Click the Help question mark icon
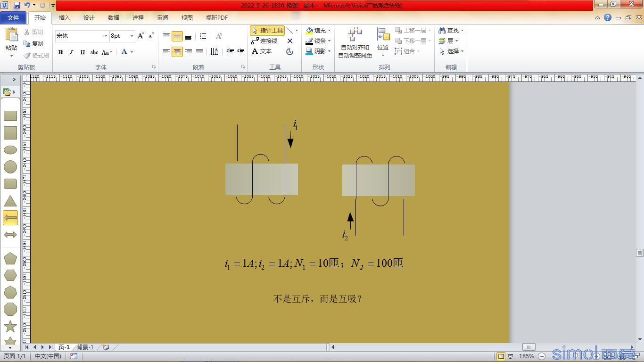Screen dimensions: 644x362 coord(608,17)
